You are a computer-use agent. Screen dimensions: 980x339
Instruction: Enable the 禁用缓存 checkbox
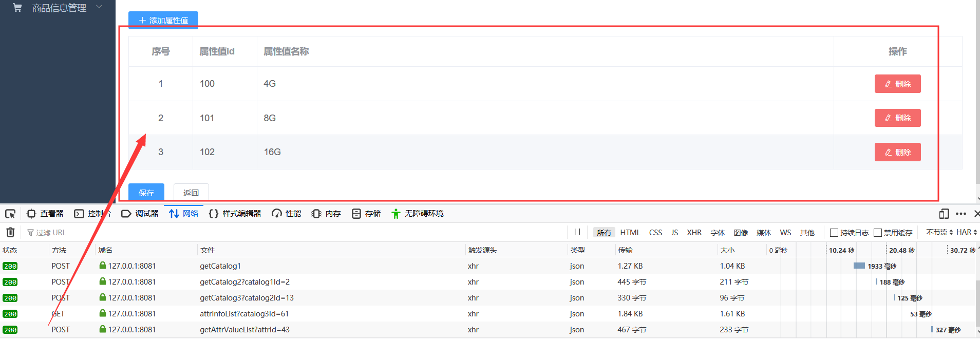click(x=878, y=233)
